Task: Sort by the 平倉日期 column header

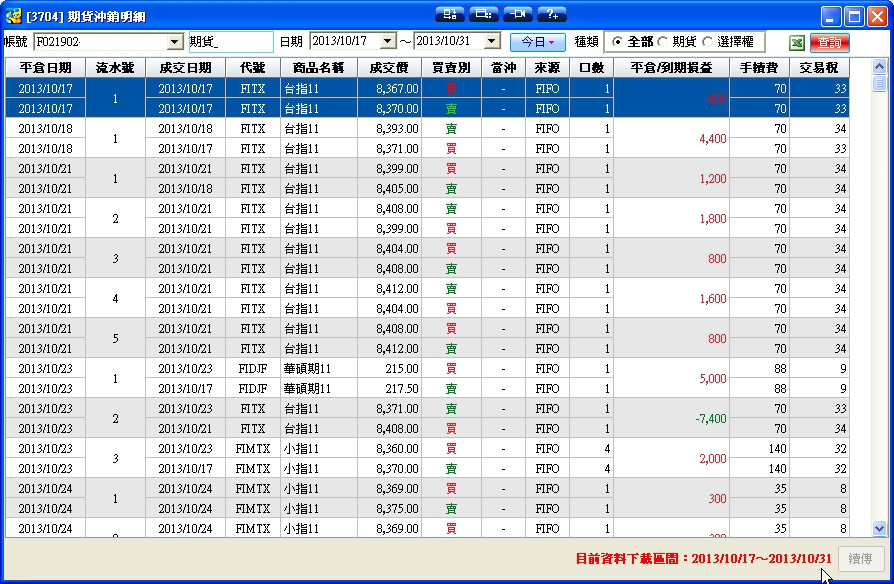Action: [46, 68]
